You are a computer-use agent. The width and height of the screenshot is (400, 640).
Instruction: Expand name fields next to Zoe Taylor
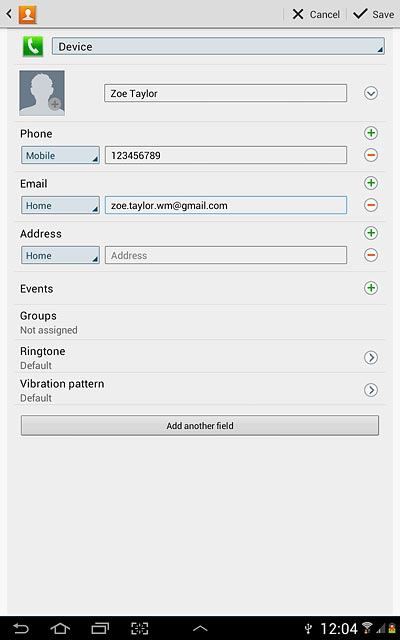pyautogui.click(x=371, y=93)
